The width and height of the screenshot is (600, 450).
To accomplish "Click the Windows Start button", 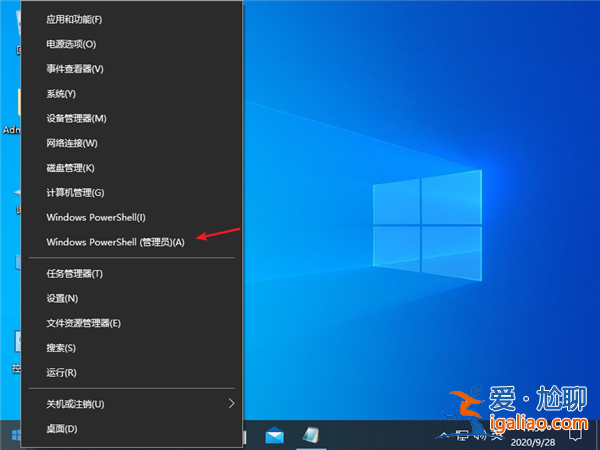I will 15,435.
